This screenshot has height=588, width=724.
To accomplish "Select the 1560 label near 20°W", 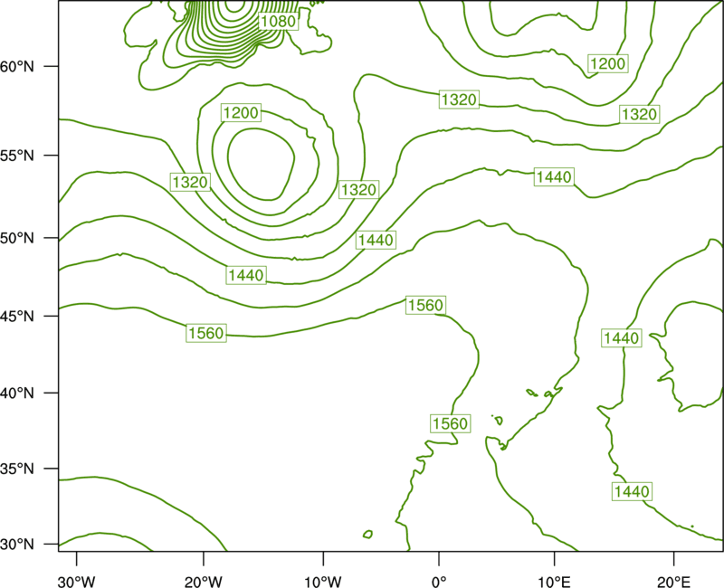I will tap(206, 333).
